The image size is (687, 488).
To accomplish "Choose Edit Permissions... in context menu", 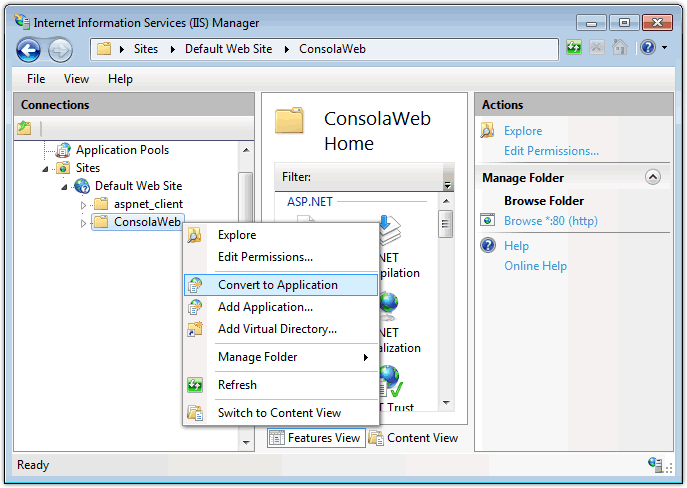I will 281,257.
